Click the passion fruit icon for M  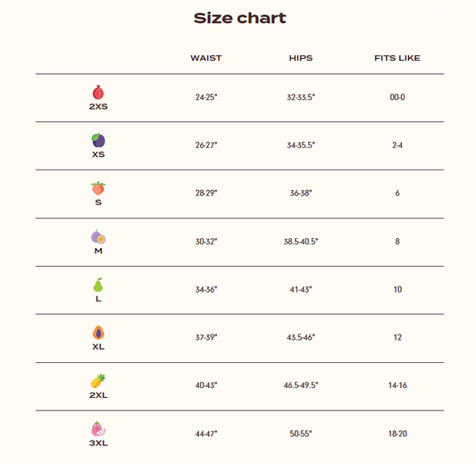[98, 236]
